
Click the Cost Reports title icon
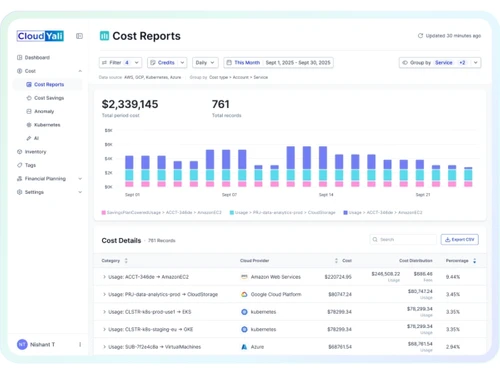[104, 36]
